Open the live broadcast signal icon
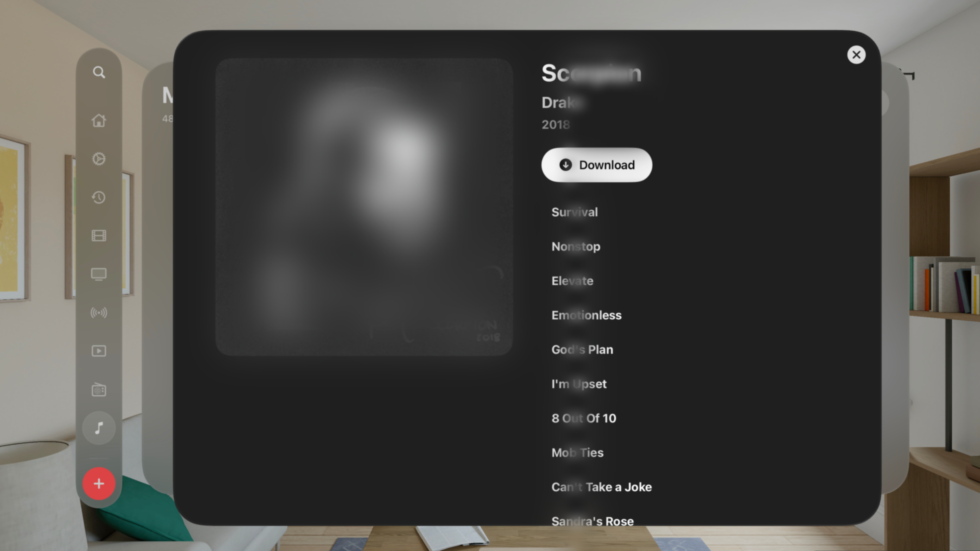980x551 pixels. [99, 312]
